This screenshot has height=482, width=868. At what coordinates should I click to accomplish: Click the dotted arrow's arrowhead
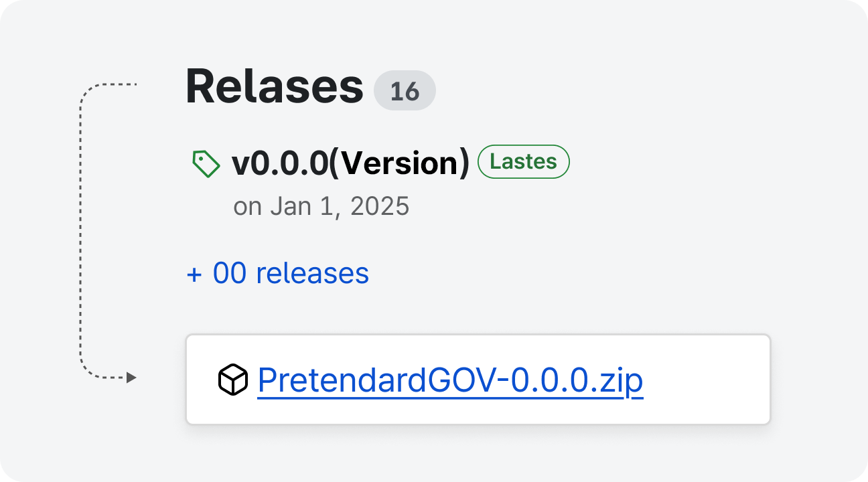pos(131,378)
